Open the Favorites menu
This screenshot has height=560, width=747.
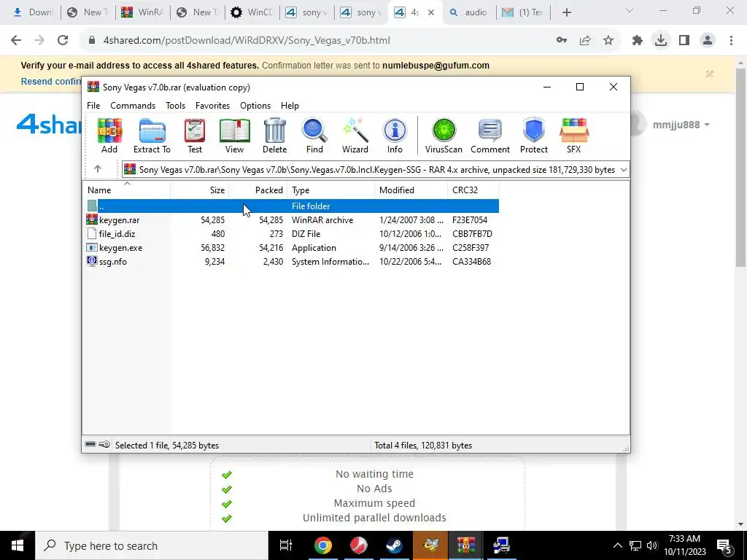coord(212,106)
